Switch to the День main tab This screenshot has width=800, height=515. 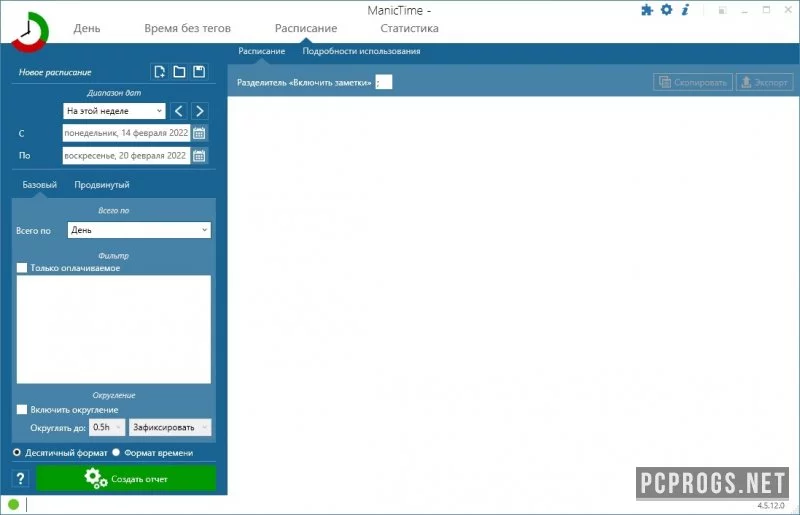[87, 28]
